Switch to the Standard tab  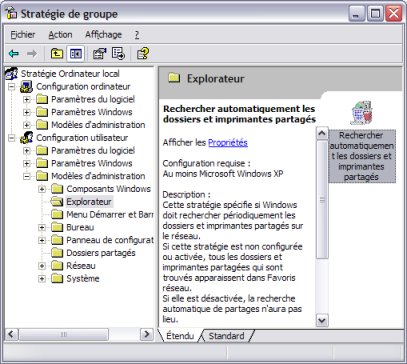(227, 336)
